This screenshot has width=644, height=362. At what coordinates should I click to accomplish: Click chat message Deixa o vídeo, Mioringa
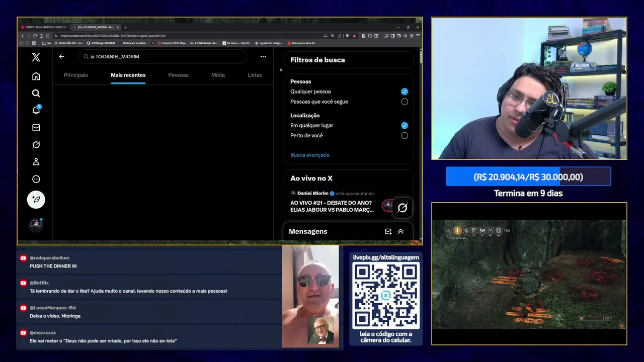(55, 316)
